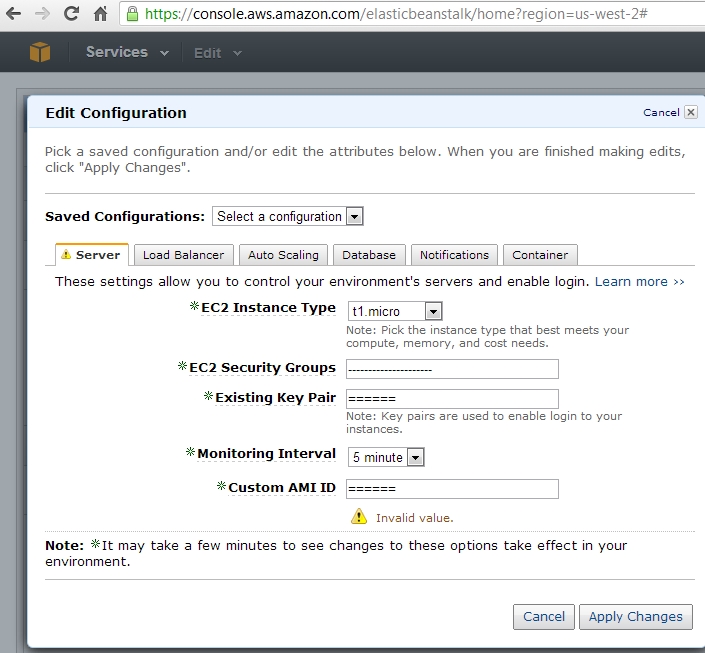Image resolution: width=705 pixels, height=653 pixels.
Task: Click the browser forward arrow
Action: click(x=42, y=14)
